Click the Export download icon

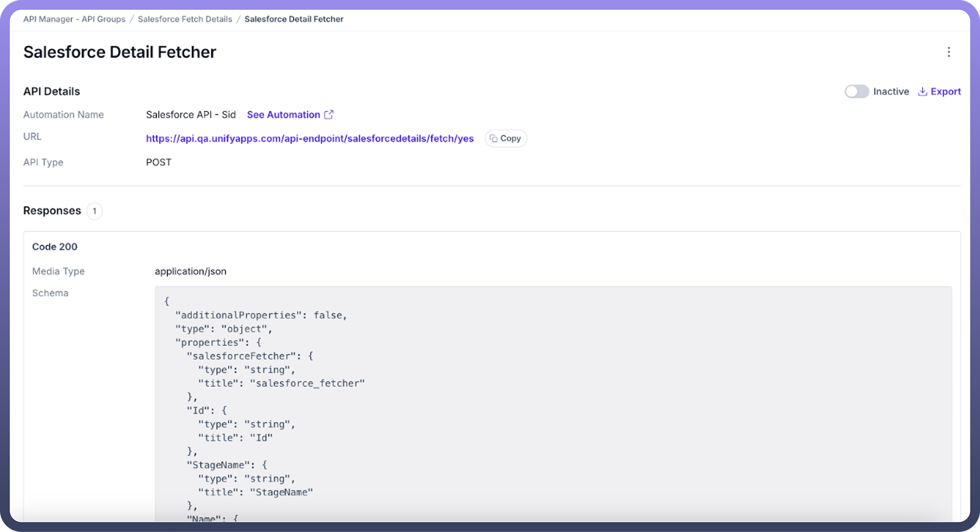[x=922, y=92]
